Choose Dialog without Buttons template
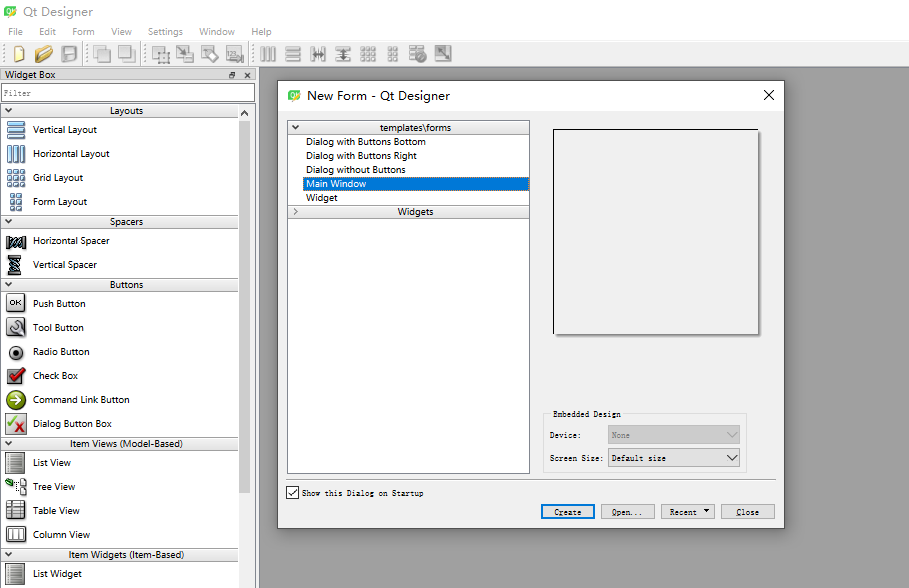 355,170
